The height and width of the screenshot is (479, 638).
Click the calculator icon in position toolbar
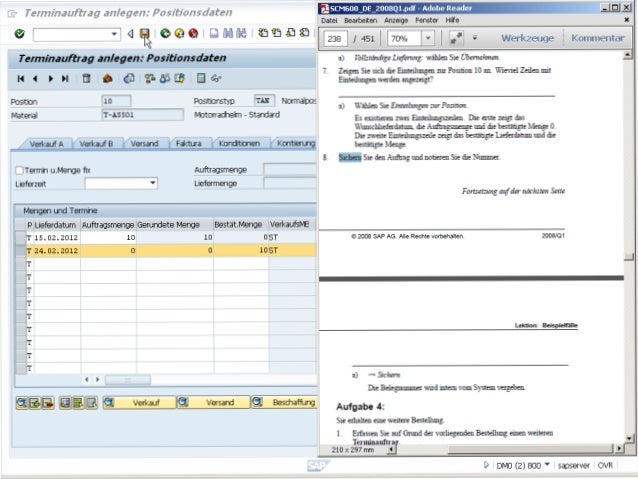[x=201, y=78]
